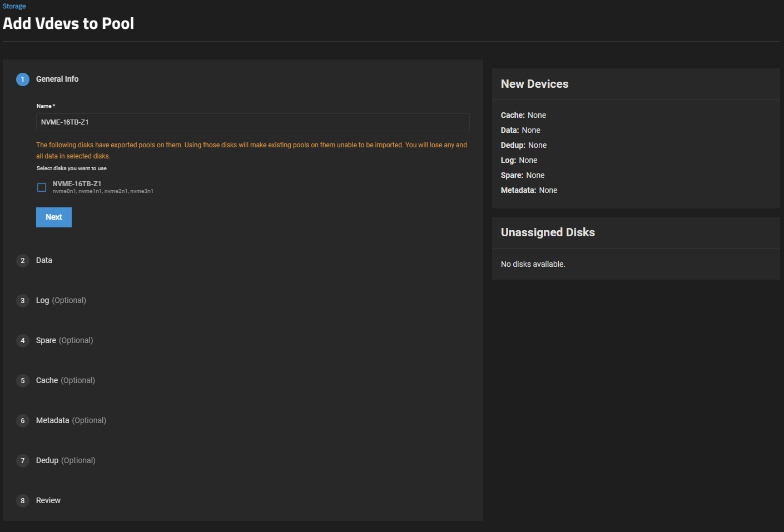Select step 1 General Info

48,79
